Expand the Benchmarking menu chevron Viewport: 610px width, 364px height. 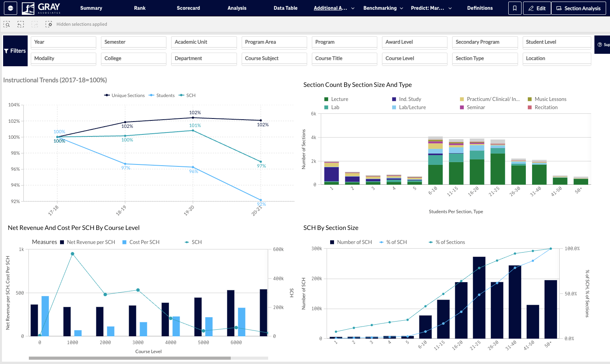pyautogui.click(x=401, y=8)
